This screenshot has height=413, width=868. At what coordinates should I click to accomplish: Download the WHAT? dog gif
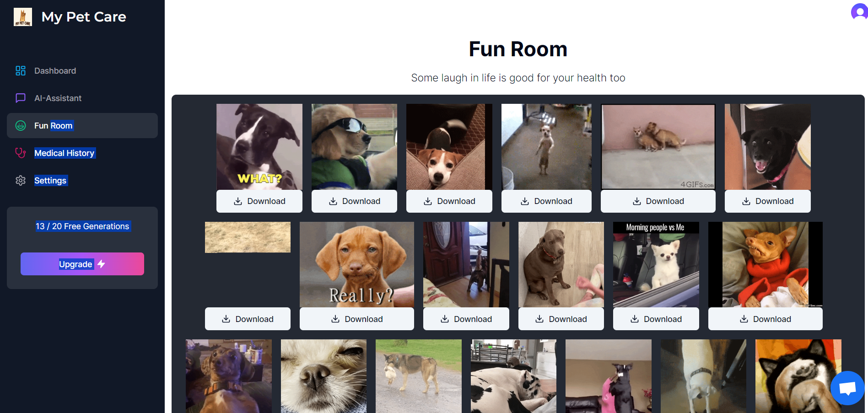pos(259,201)
